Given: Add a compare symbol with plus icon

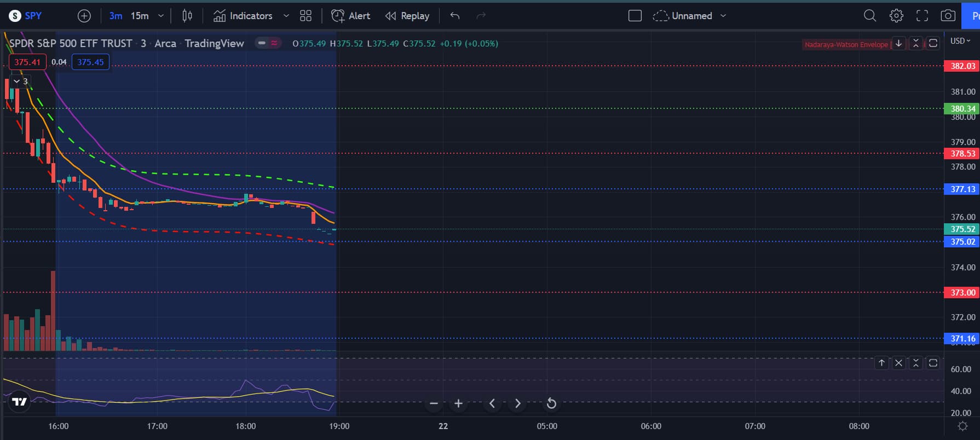Looking at the screenshot, I should click(84, 16).
